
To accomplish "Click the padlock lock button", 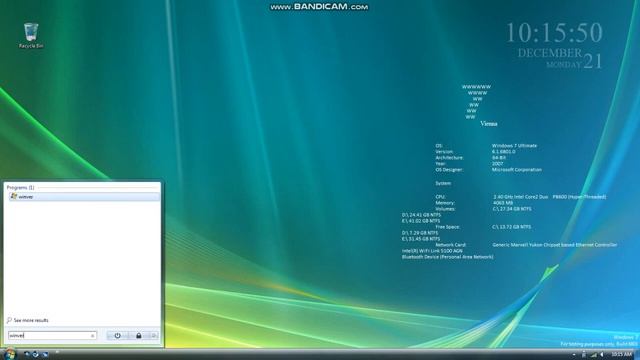I will coord(139,336).
